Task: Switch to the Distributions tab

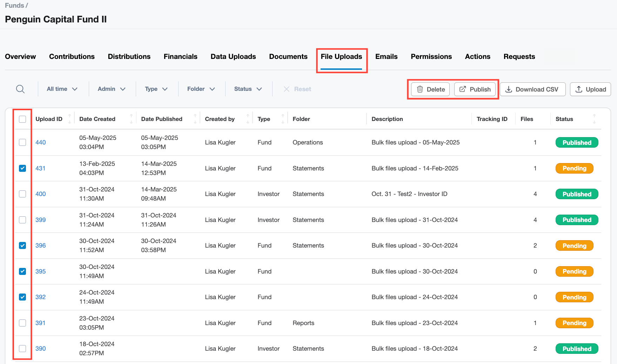Action: pos(129,56)
